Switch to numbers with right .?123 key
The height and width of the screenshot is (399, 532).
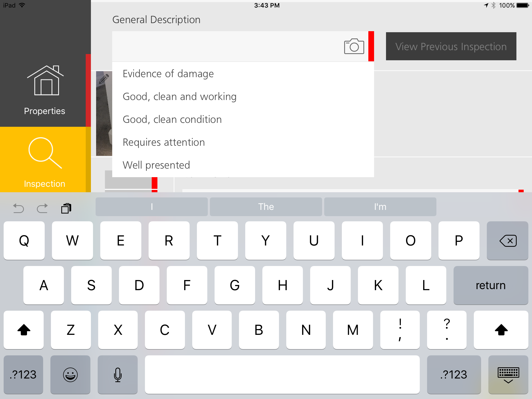454,375
